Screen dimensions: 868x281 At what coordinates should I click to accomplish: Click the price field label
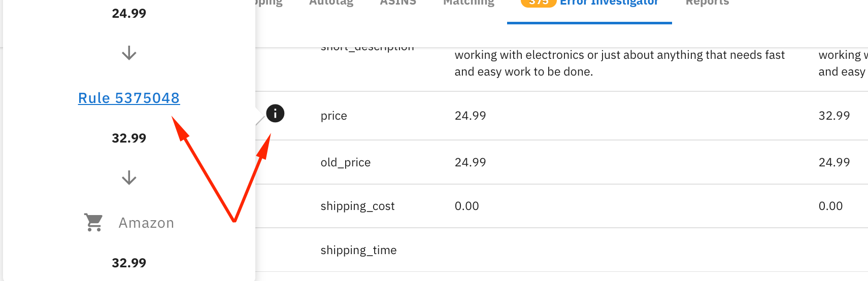tap(334, 116)
